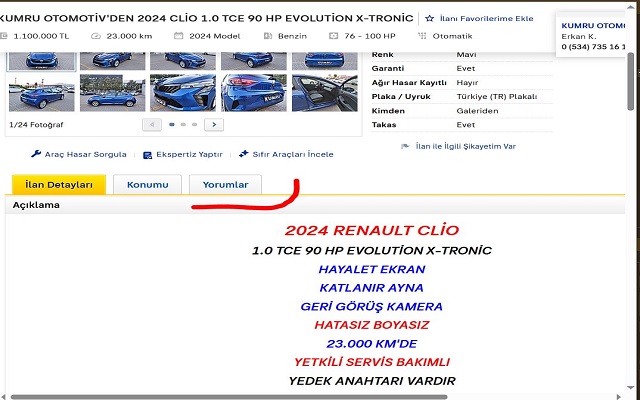Click the 1/24 Fotoğraf counter text
Screen dimensions: 640x400
click(x=36, y=124)
